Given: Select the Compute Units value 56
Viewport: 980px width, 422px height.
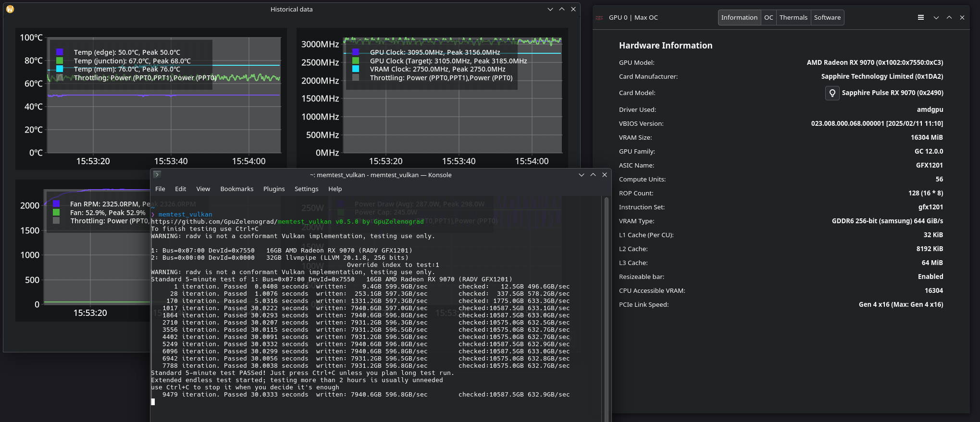Looking at the screenshot, I should coord(939,179).
